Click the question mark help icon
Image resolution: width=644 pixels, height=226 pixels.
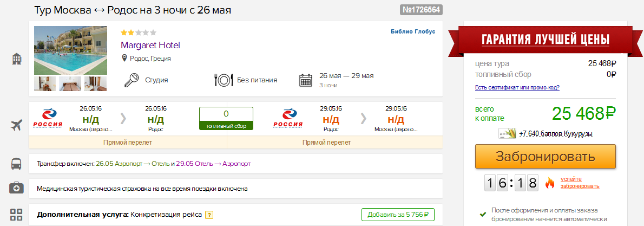coord(209,215)
